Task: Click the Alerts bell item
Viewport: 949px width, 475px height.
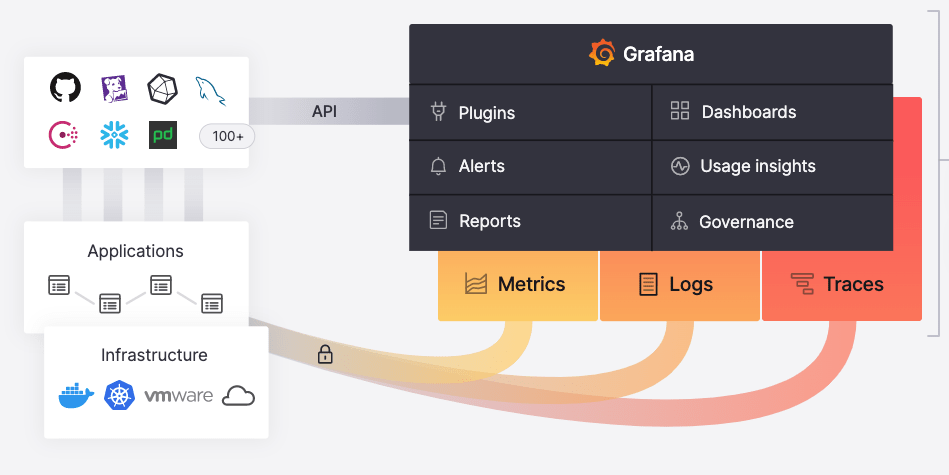Action: (x=530, y=167)
